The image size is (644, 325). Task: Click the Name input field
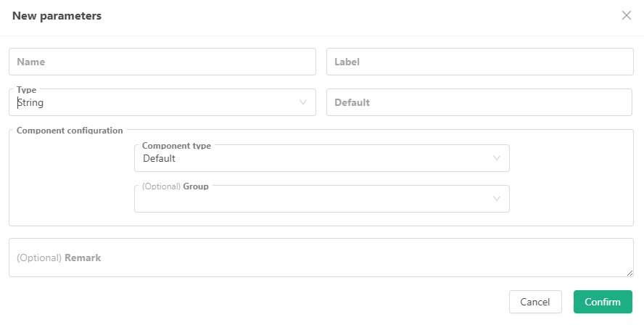click(x=162, y=62)
